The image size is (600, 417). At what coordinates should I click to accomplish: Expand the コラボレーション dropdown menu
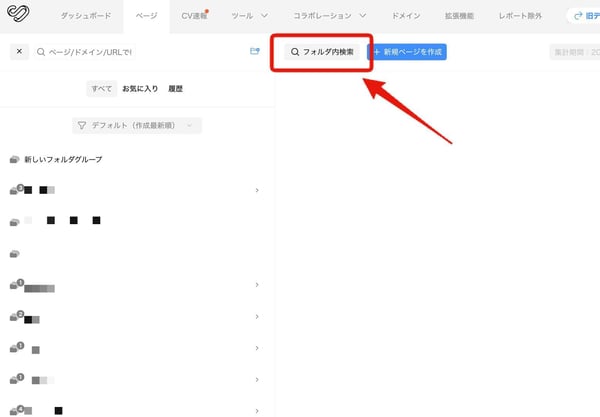click(x=329, y=16)
